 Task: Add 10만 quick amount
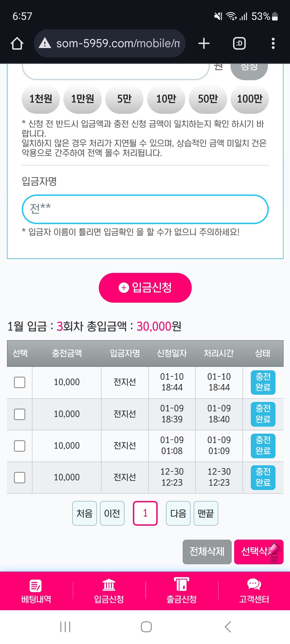click(x=166, y=99)
